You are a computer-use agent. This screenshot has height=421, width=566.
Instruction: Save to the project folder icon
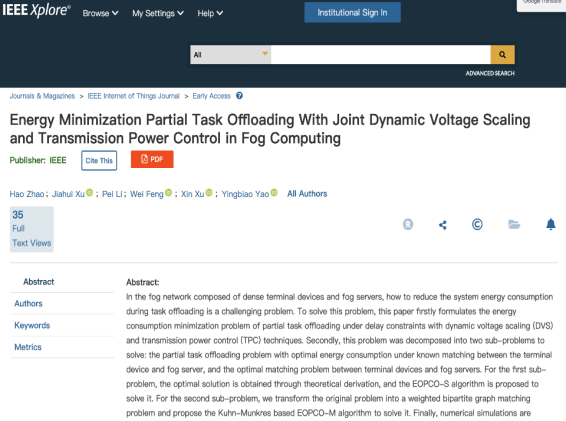tap(514, 225)
